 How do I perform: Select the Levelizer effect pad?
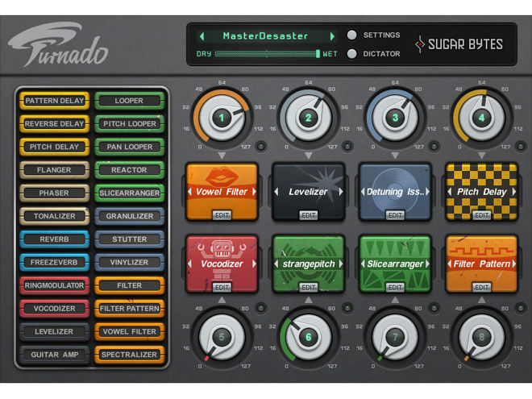(309, 192)
